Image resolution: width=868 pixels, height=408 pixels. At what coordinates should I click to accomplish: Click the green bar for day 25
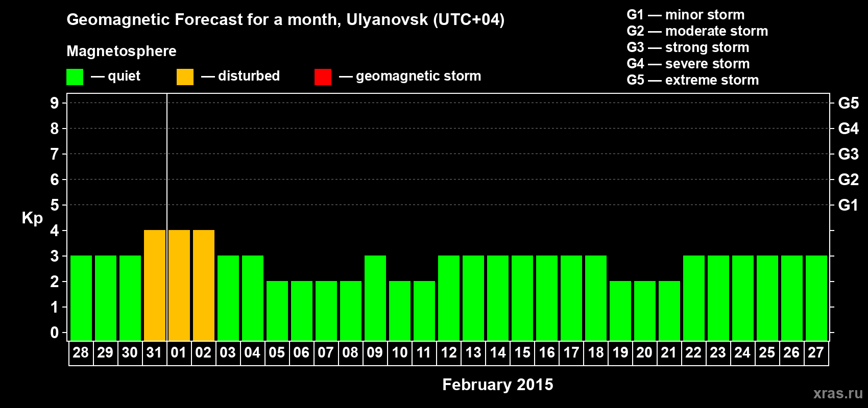pos(767,298)
